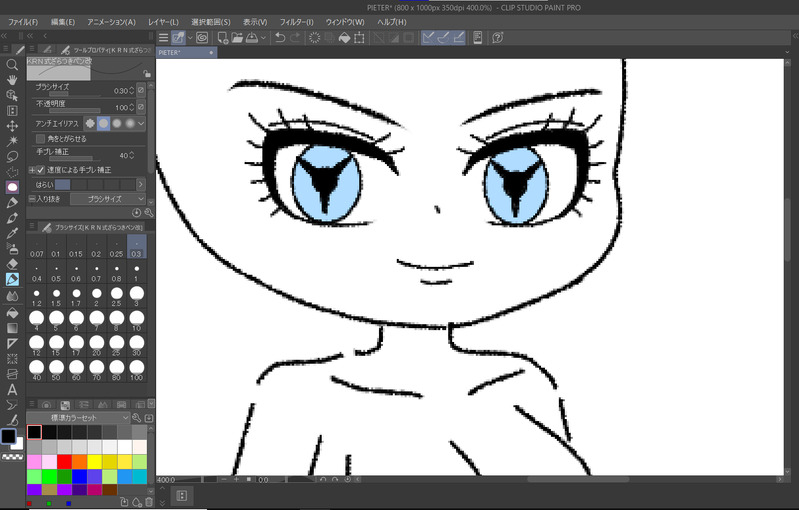
Task: Click the New canvas icon
Action: [x=222, y=38]
